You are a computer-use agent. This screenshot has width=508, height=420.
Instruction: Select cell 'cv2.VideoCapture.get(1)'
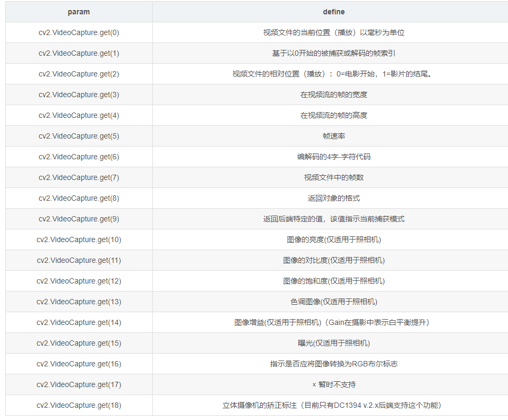click(79, 54)
